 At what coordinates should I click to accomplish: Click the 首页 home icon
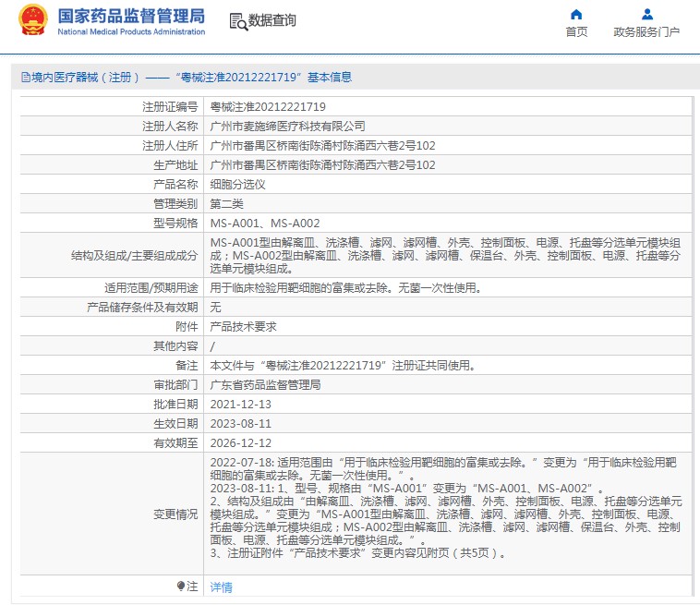point(576,15)
